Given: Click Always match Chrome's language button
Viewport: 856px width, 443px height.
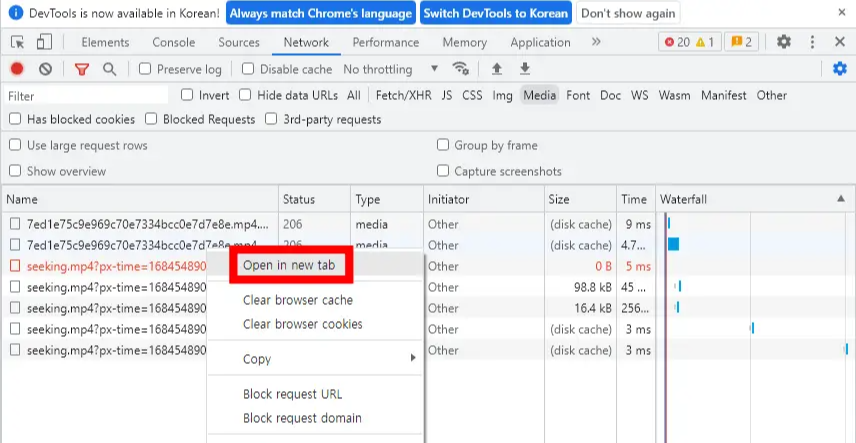Looking at the screenshot, I should click(321, 13).
